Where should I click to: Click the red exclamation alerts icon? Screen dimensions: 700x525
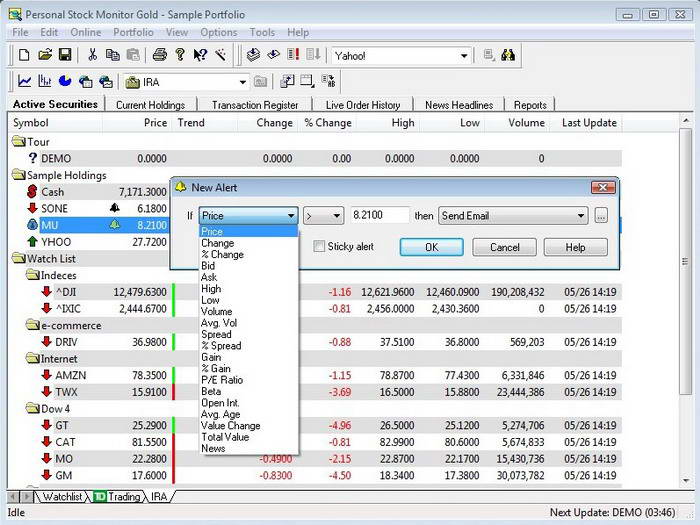293,55
